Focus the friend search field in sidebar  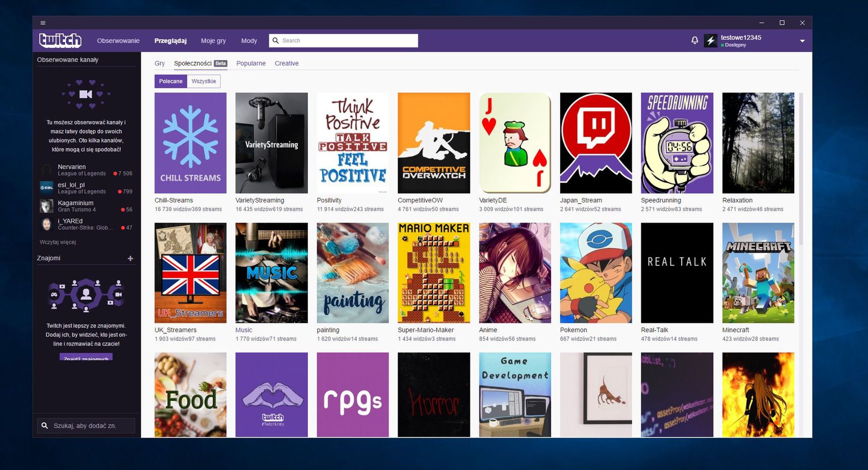[86, 426]
